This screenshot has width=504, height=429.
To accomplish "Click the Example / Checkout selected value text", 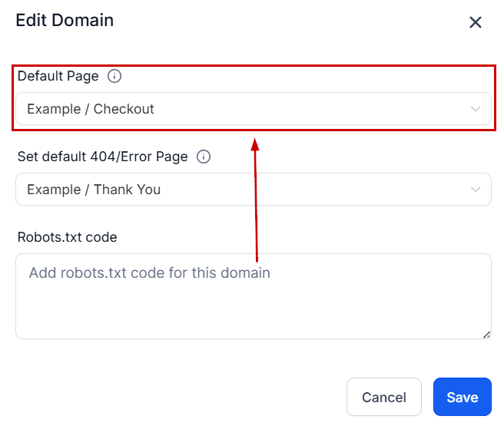I will pos(91,109).
